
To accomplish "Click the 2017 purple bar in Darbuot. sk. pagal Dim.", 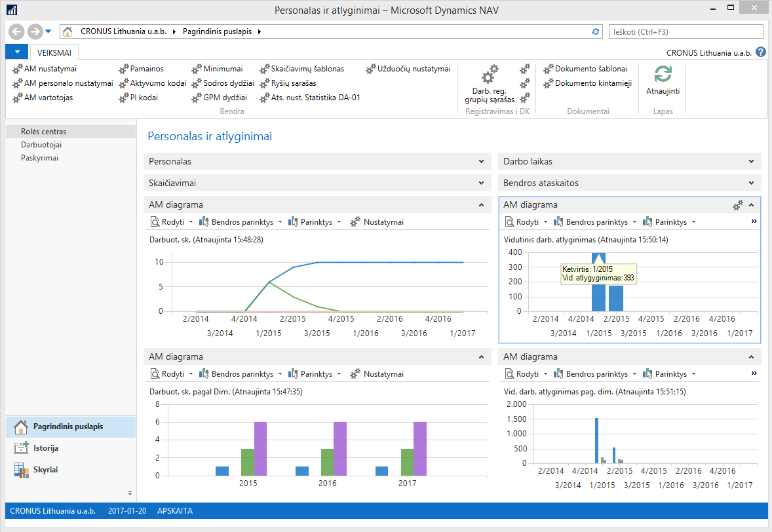I will coord(420,449).
